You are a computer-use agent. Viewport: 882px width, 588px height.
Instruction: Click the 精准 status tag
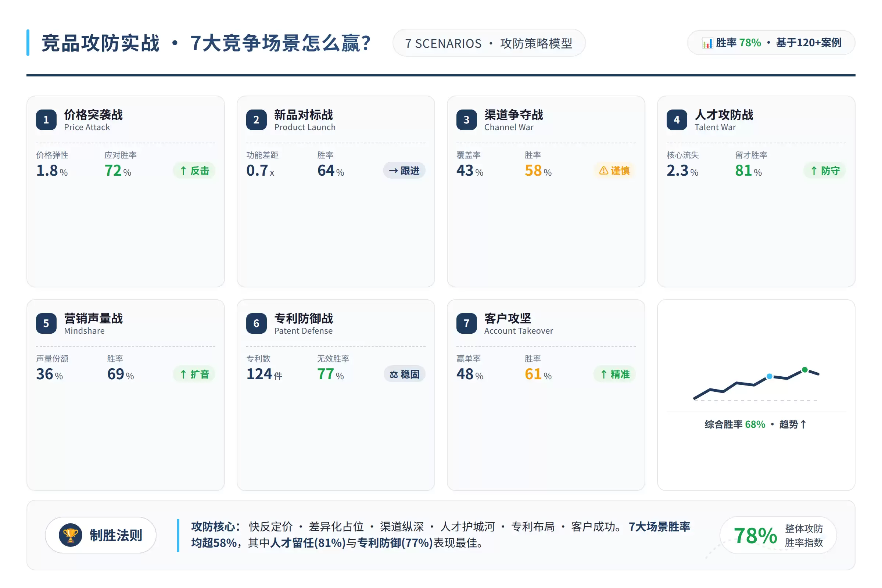point(614,374)
